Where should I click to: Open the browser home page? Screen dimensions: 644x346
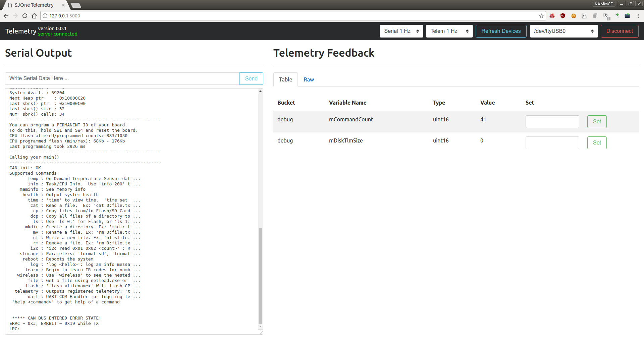(x=34, y=16)
